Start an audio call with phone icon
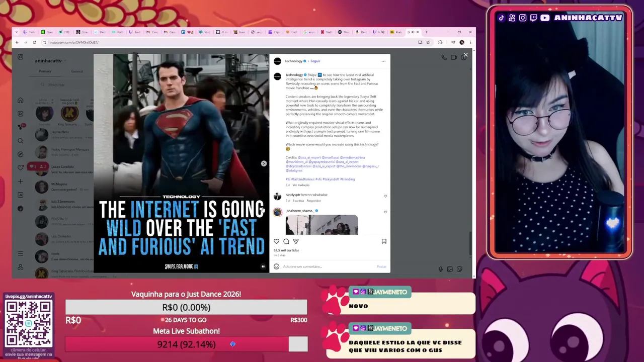The width and height of the screenshot is (644, 362). tap(444, 57)
